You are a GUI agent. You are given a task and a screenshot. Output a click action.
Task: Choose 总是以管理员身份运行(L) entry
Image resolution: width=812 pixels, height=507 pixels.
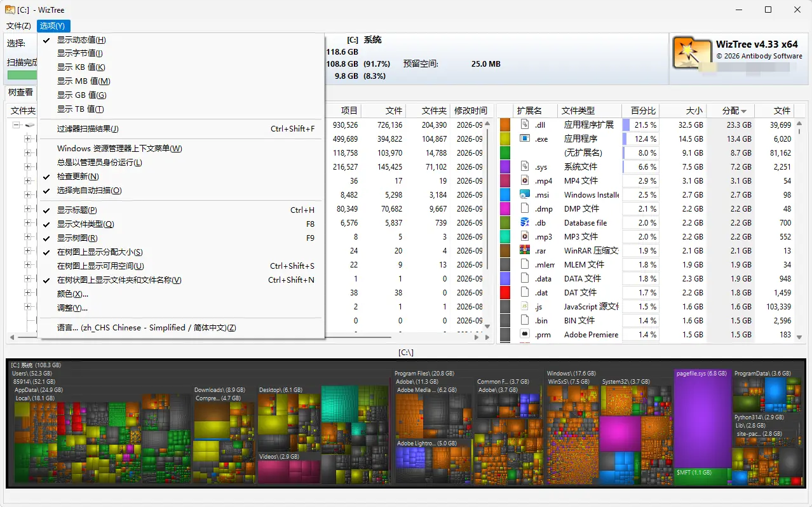181,163
